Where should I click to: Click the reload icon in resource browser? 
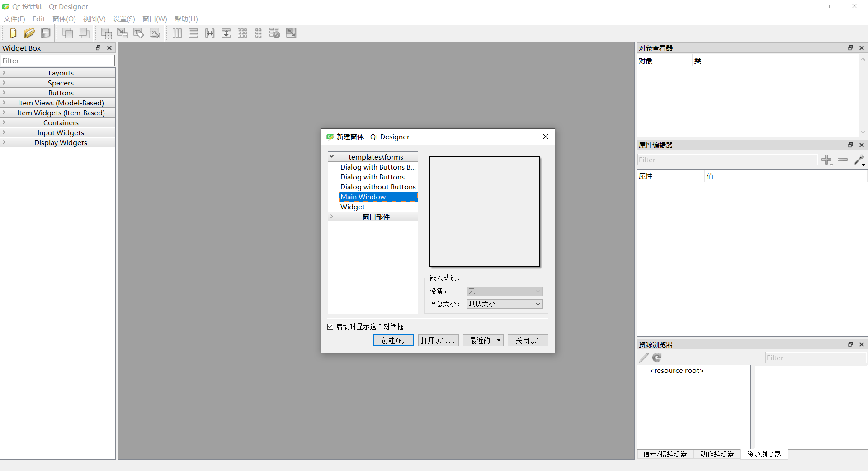pos(656,358)
